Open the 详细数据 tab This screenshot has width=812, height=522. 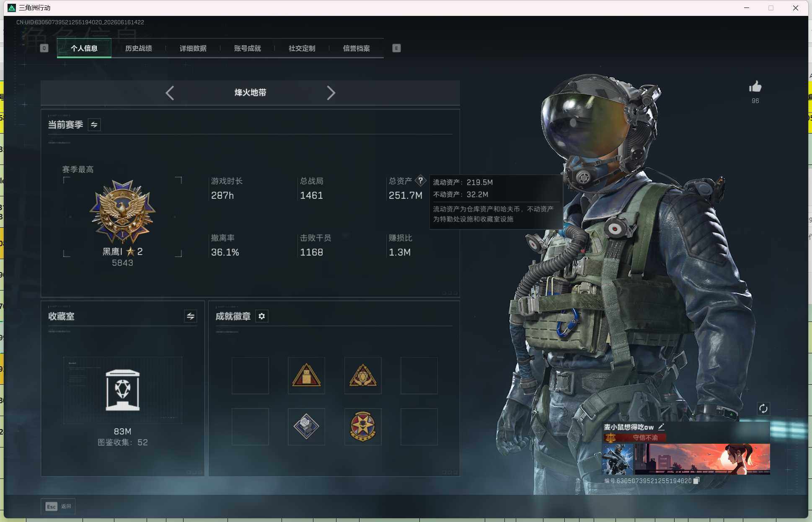pos(193,48)
